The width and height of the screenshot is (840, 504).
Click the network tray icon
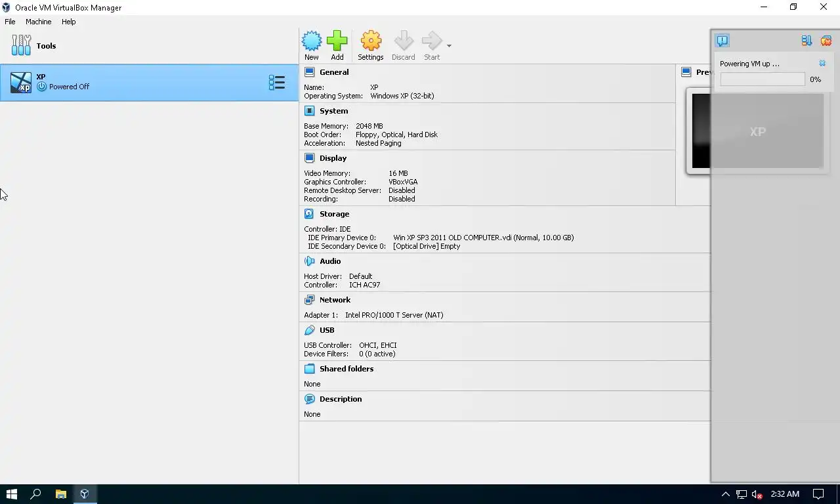click(x=742, y=494)
